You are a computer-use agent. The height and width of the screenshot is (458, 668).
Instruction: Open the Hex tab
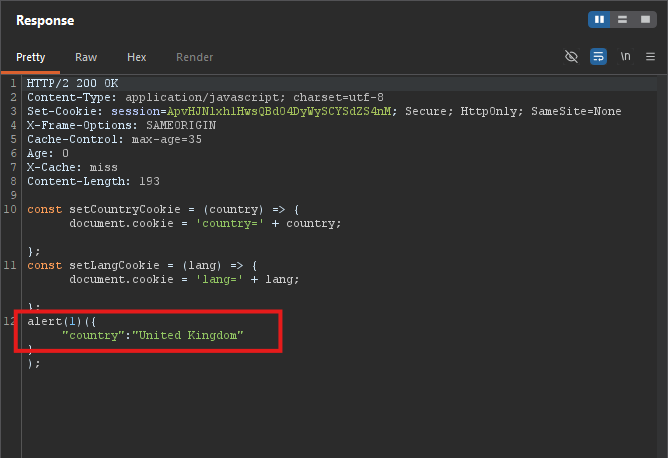[137, 57]
